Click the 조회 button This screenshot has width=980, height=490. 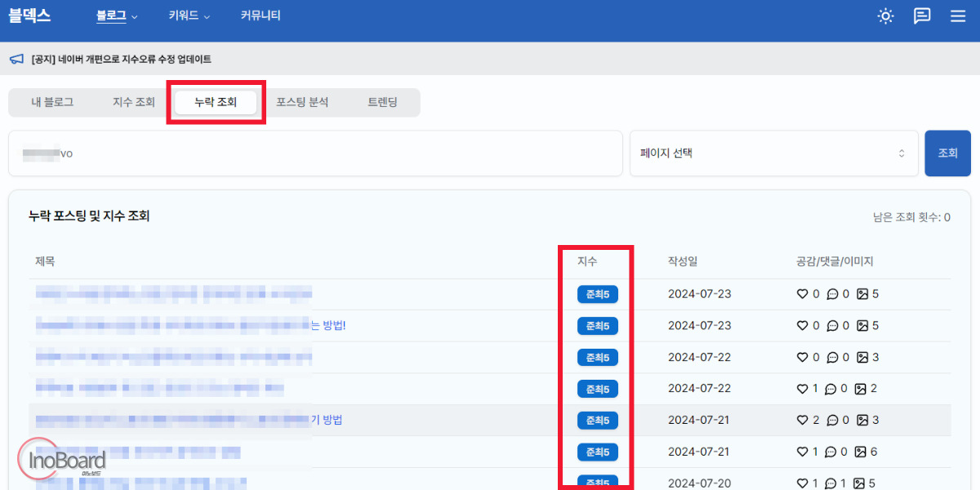(947, 153)
